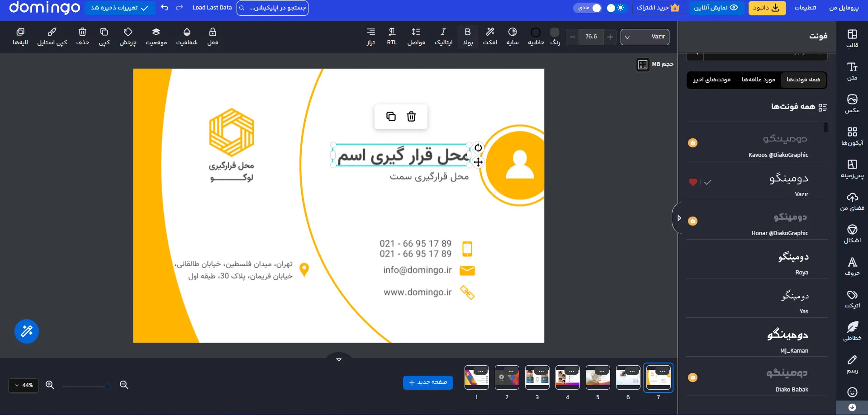This screenshot has width=868, height=415.
Task: Open the عکس photos panel
Action: [852, 104]
